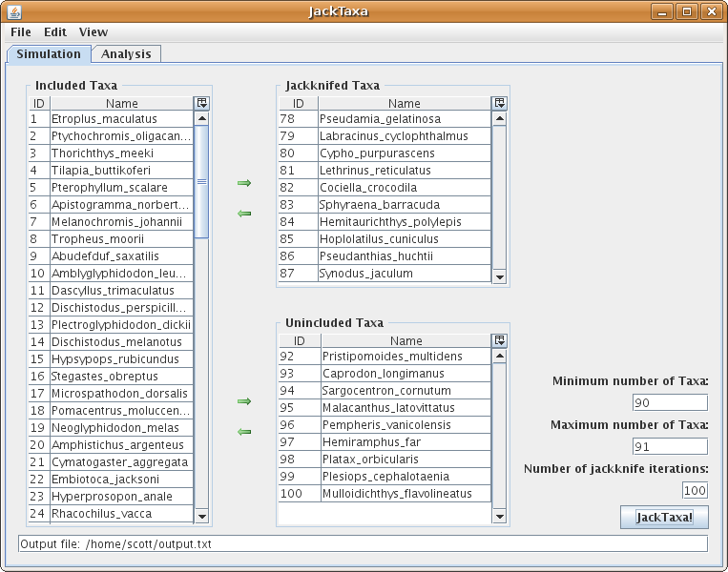The height and width of the screenshot is (572, 728).
Task: Open column menu icon of Unincluded Taxa table
Action: 500,340
